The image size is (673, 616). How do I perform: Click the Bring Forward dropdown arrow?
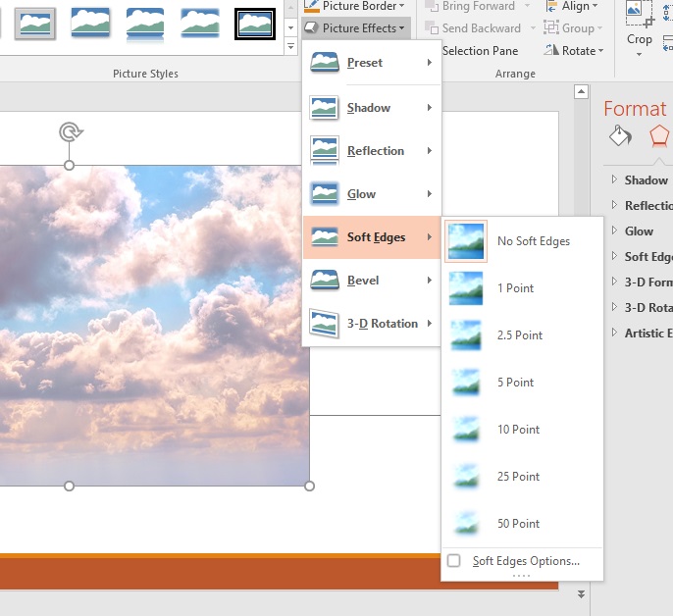pos(527,6)
